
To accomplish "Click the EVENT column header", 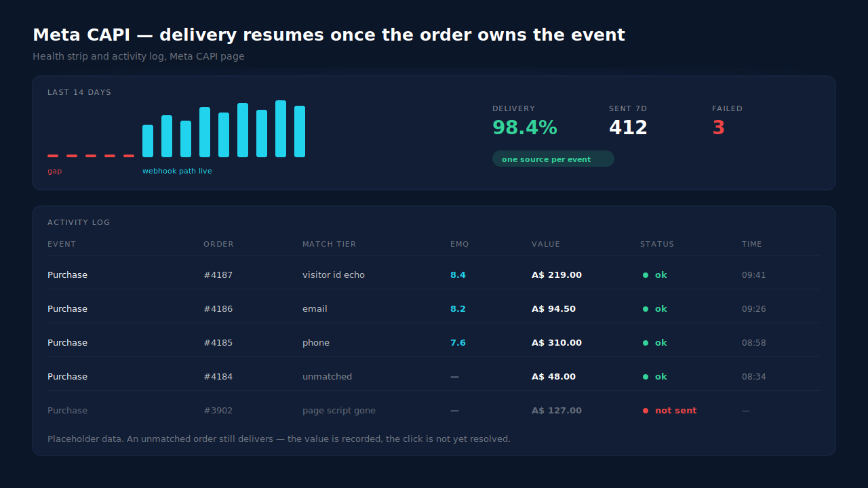I will (x=62, y=244).
